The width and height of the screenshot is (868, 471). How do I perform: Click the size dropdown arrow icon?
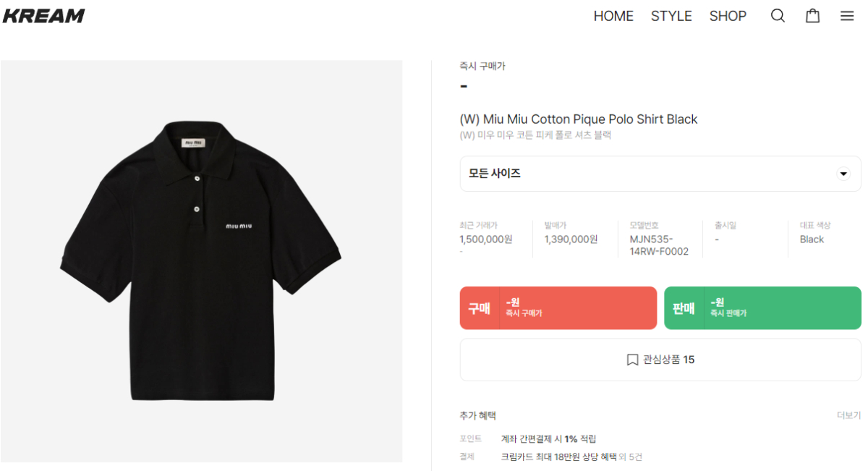click(x=843, y=174)
